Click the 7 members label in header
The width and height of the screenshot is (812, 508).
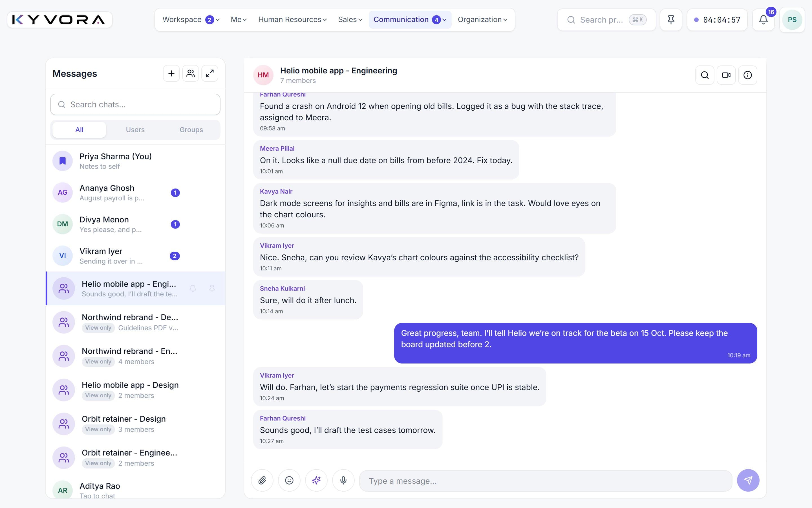coord(298,81)
